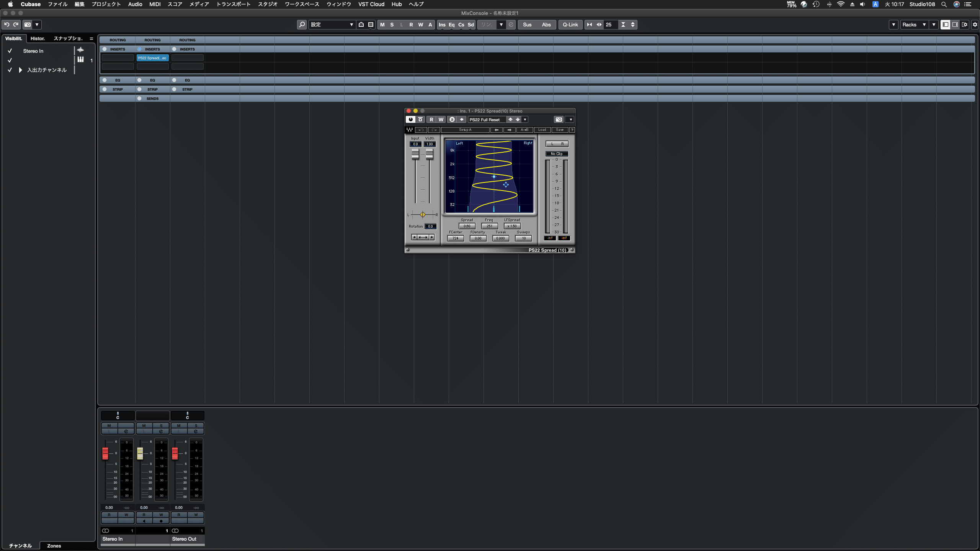Switch to the Histor. tab
This screenshot has width=980, height=551.
(x=37, y=38)
